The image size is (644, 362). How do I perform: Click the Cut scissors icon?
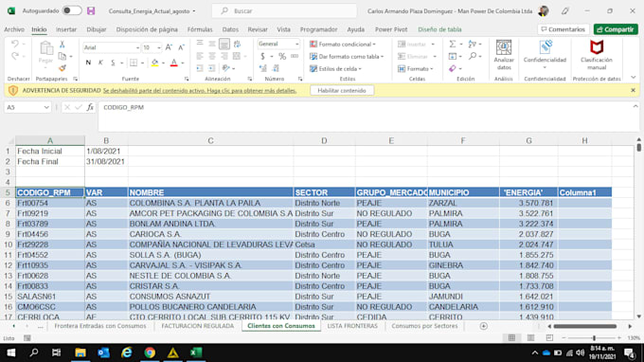click(x=62, y=45)
